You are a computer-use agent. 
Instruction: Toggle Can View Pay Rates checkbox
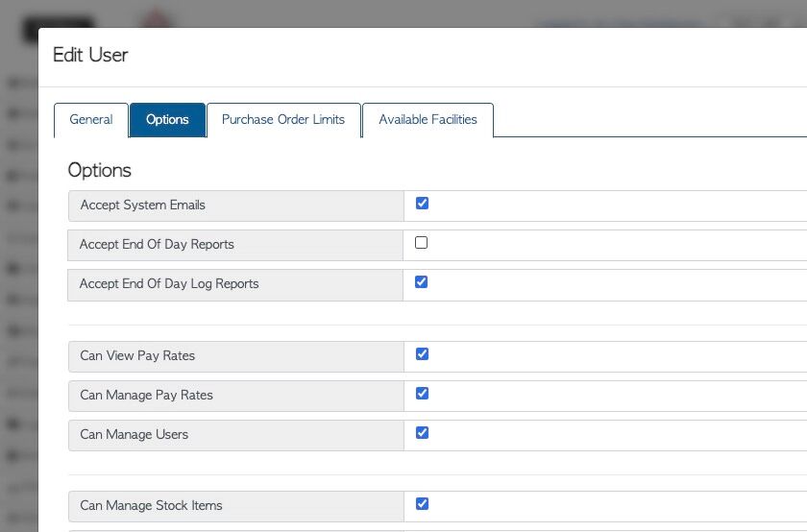[x=422, y=354]
